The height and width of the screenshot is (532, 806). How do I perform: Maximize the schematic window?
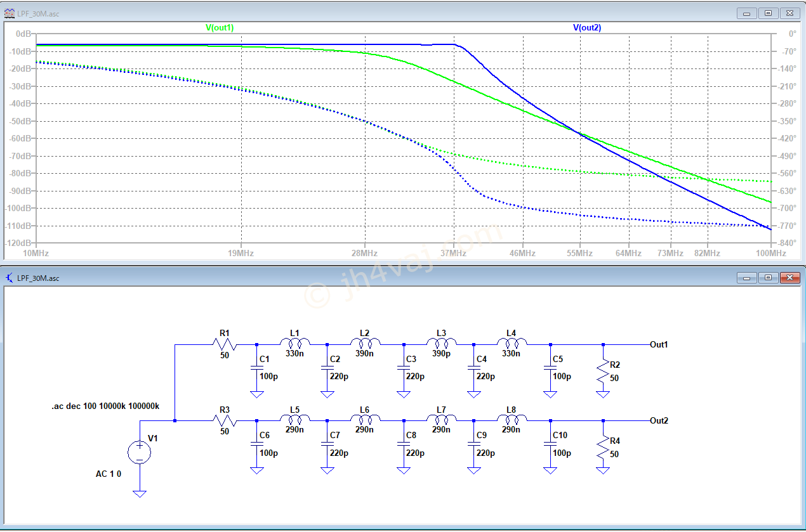click(x=768, y=278)
